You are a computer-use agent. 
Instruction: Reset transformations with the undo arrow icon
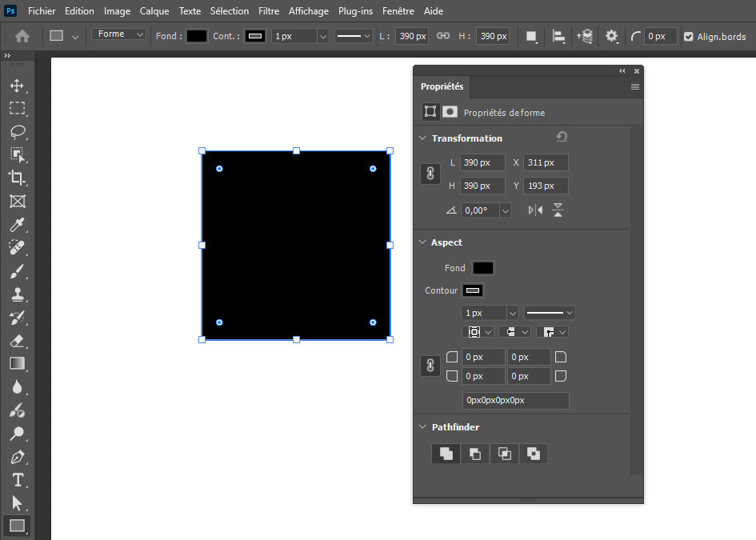[x=562, y=137]
